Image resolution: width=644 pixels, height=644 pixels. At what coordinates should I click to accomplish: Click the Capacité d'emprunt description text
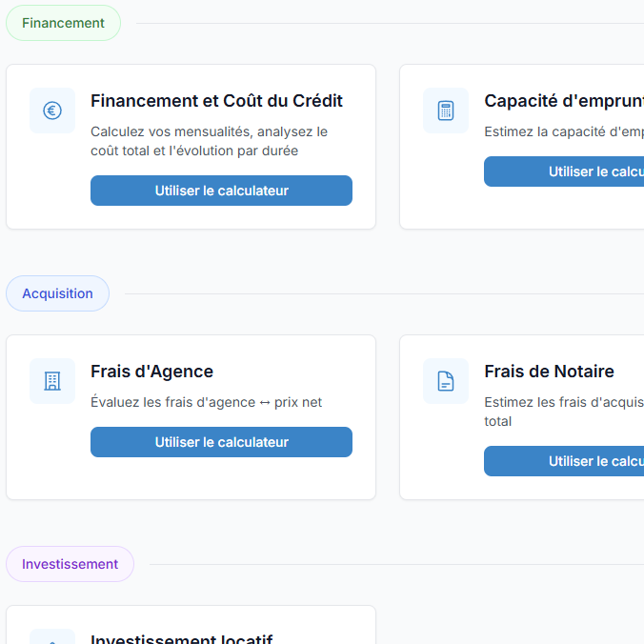(563, 131)
